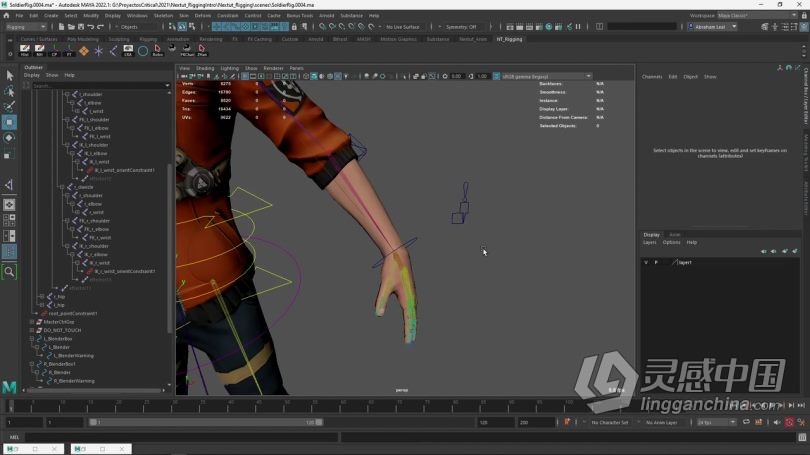Open the Deform menu
The width and height of the screenshot is (810, 455).
coord(202,15)
